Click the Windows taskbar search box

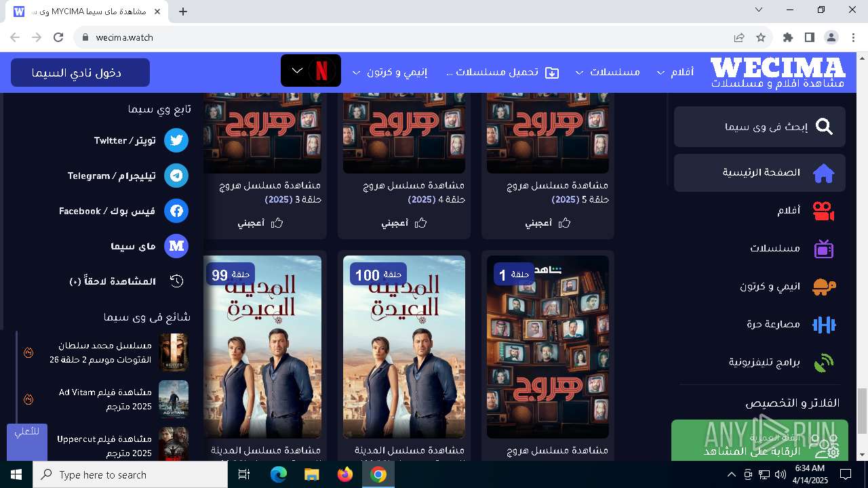point(130,474)
